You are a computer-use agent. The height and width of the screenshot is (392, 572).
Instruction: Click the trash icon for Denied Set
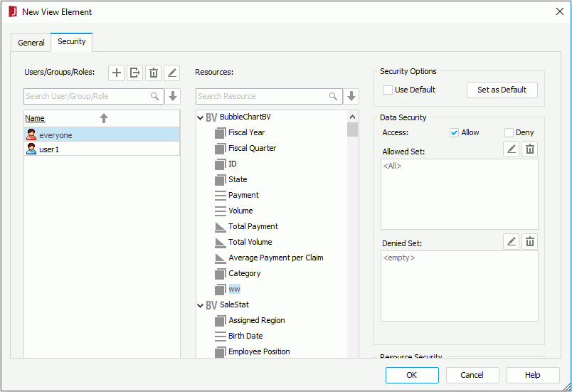coord(530,241)
